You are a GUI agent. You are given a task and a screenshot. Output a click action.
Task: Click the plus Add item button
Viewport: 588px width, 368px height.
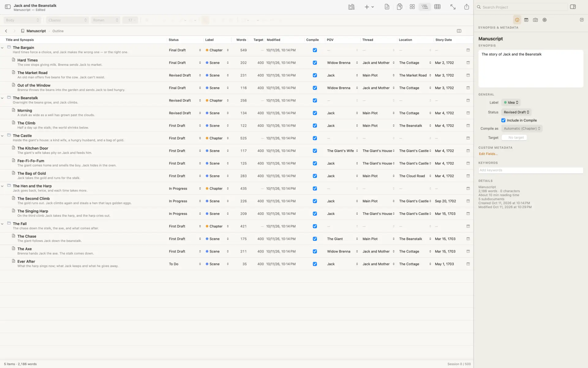click(x=367, y=7)
